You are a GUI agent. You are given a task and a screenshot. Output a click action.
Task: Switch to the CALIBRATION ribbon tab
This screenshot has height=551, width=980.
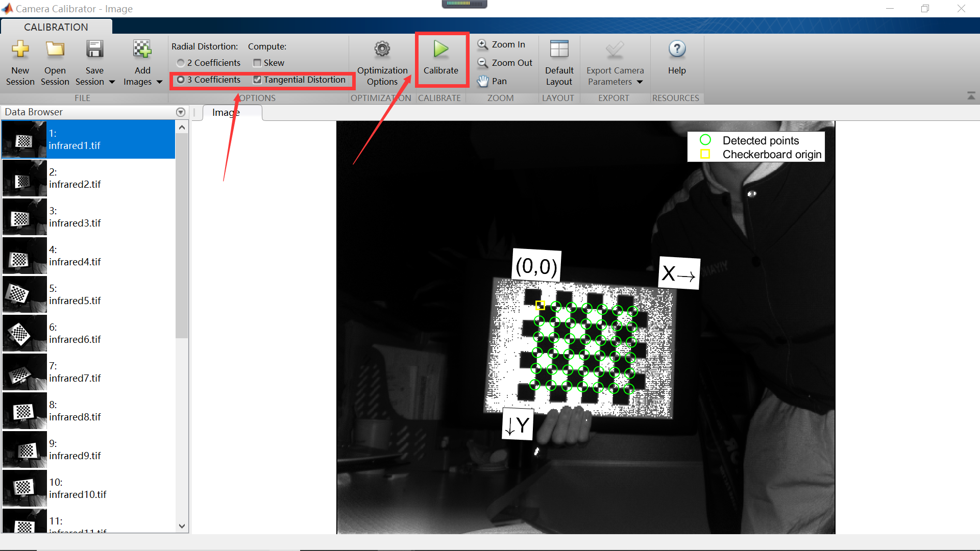(56, 27)
